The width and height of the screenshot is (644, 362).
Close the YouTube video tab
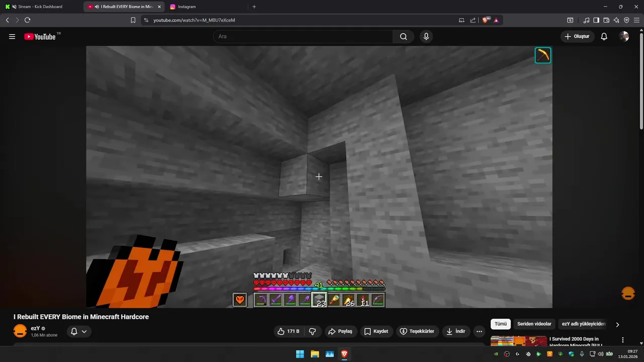pyautogui.click(x=159, y=7)
